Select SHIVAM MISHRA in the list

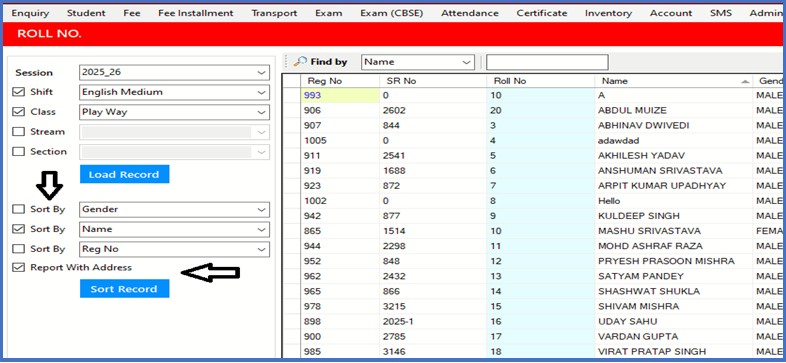(674, 306)
